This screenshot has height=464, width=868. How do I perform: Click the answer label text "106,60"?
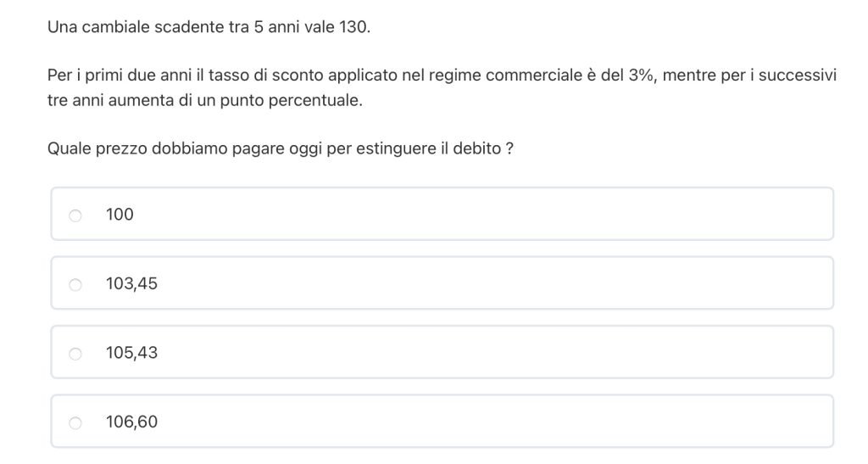131,422
